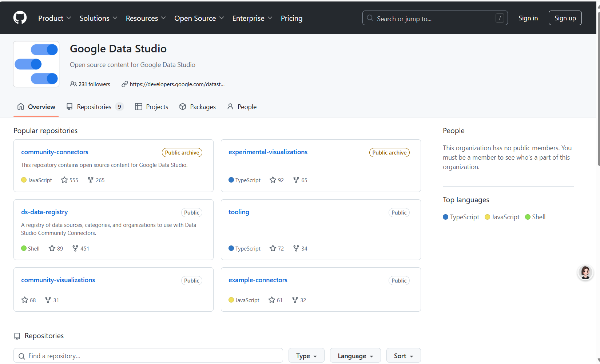The width and height of the screenshot is (600, 364).
Task: Filter by Shell in Top languages
Action: [535, 217]
